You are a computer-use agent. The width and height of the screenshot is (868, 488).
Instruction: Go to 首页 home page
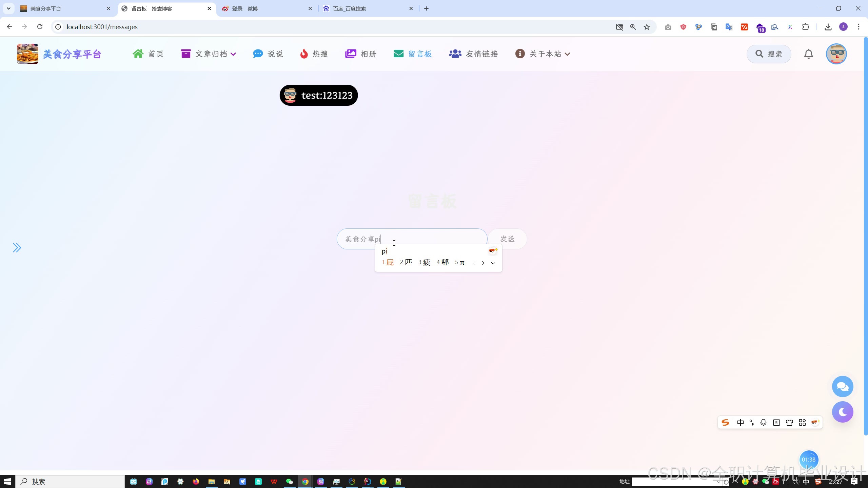pyautogui.click(x=148, y=54)
